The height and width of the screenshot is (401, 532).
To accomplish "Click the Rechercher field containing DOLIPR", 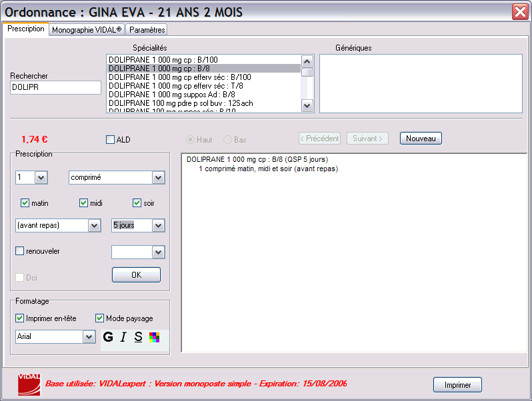I will click(x=55, y=87).
